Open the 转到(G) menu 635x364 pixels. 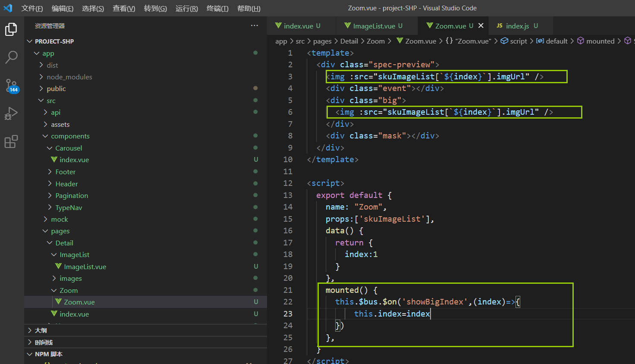[x=155, y=8]
